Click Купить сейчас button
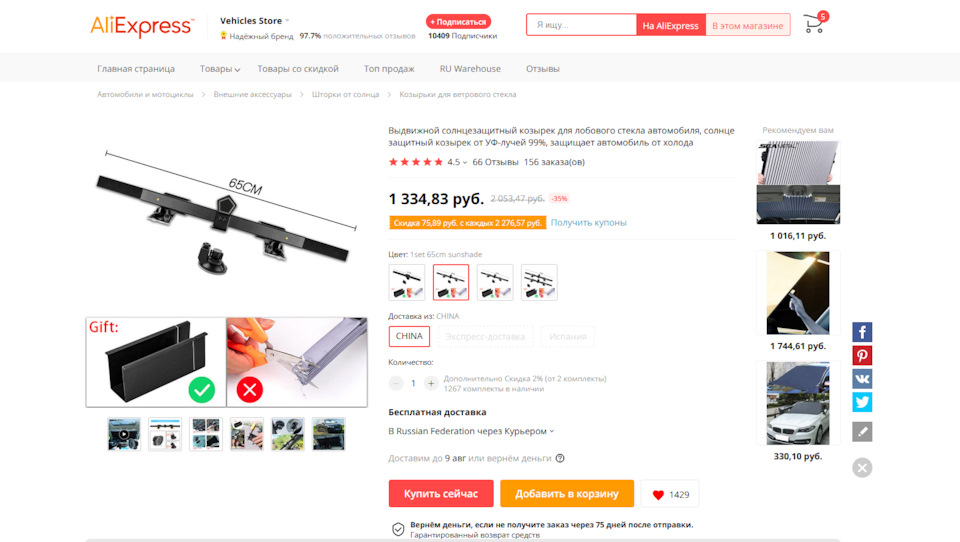Image resolution: width=960 pixels, height=542 pixels. coord(441,494)
